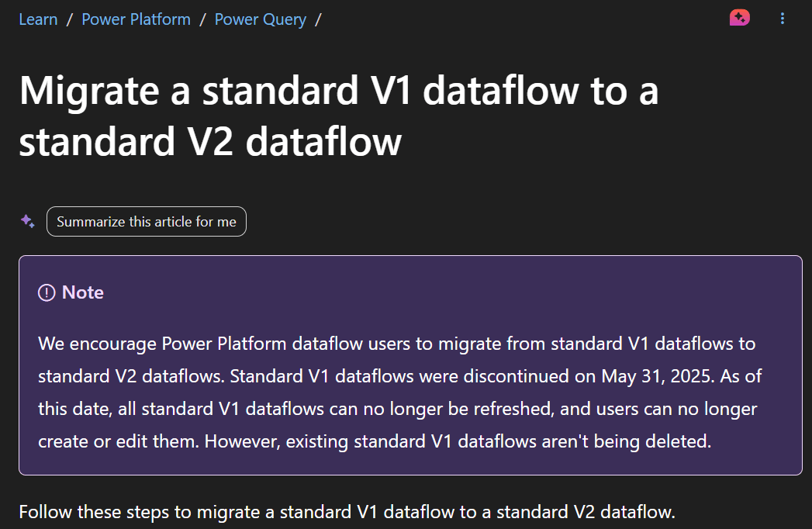Open the Power Platform breadcrumb link
This screenshot has width=812, height=529.
click(136, 19)
